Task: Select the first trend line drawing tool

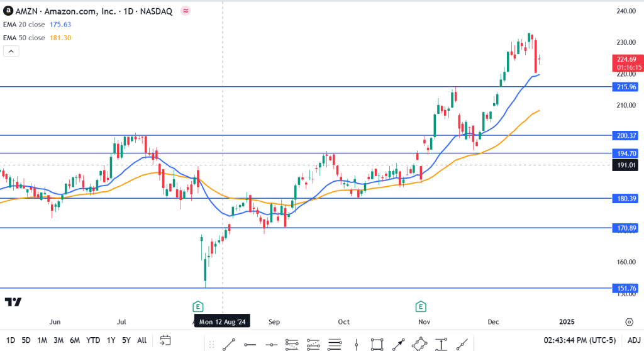Action: 229,344
